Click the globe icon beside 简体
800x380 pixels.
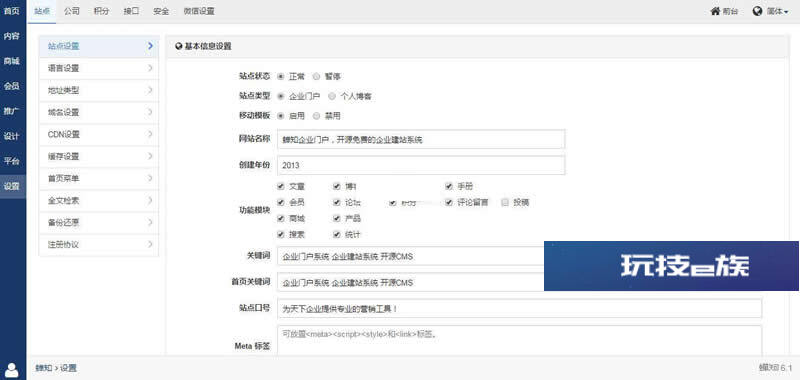point(757,11)
